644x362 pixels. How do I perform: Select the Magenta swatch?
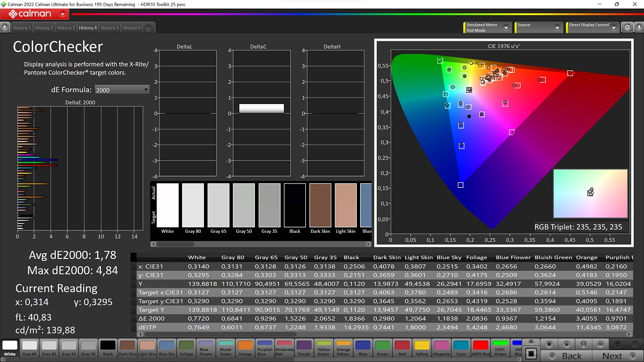tap(441, 348)
